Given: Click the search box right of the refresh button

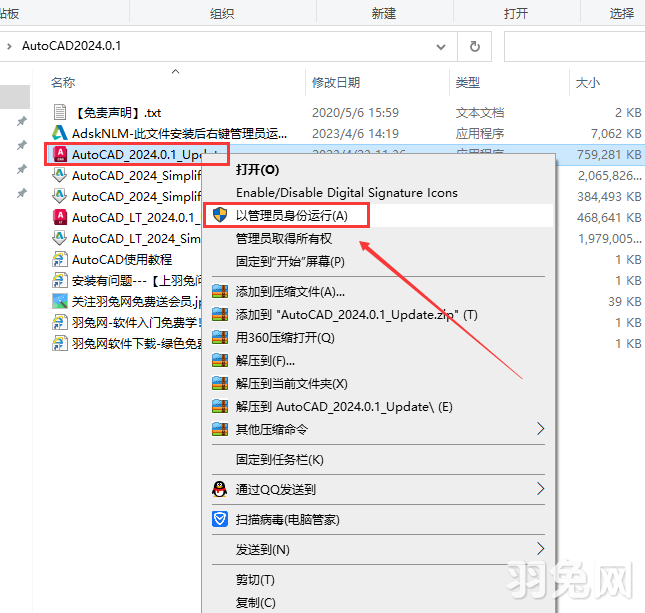Looking at the screenshot, I should [574, 46].
